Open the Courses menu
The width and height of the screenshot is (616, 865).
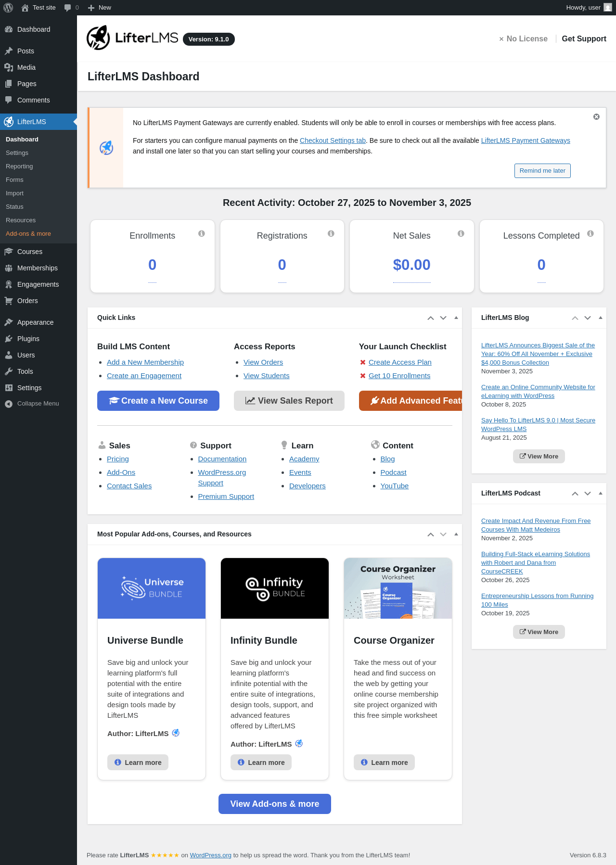pyautogui.click(x=38, y=252)
